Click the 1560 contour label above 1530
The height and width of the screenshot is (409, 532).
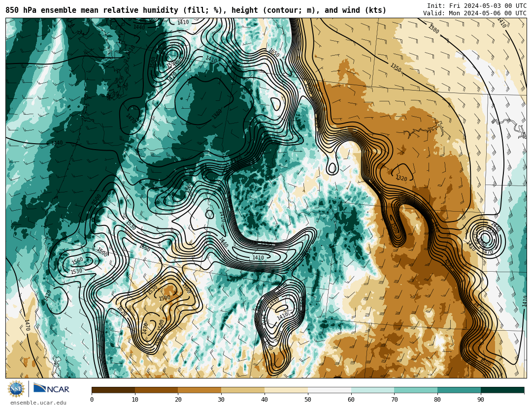(x=77, y=260)
